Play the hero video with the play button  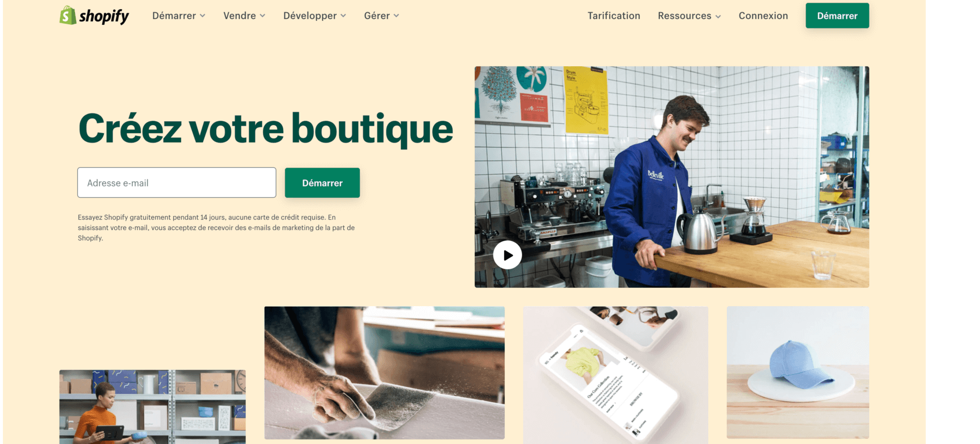click(508, 255)
